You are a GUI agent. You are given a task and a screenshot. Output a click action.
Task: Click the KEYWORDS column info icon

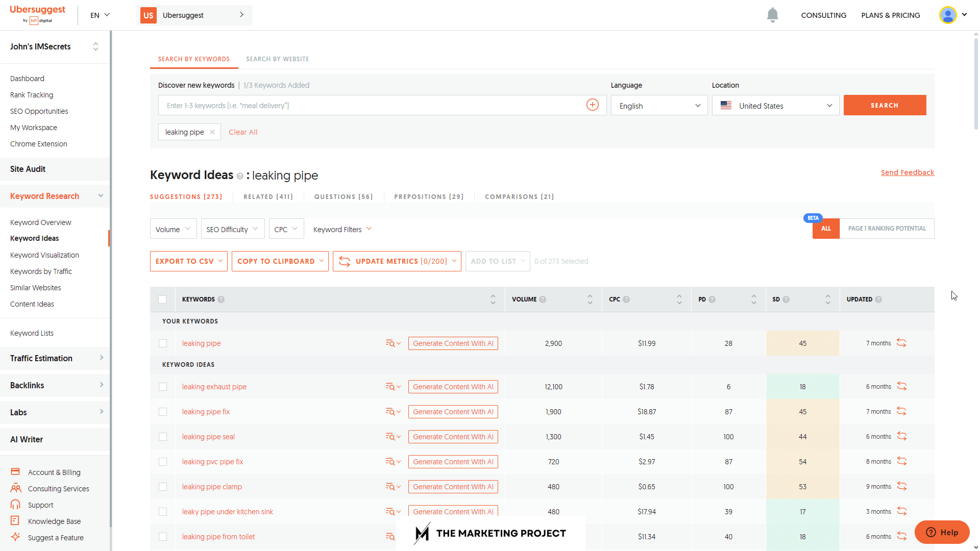pyautogui.click(x=221, y=299)
